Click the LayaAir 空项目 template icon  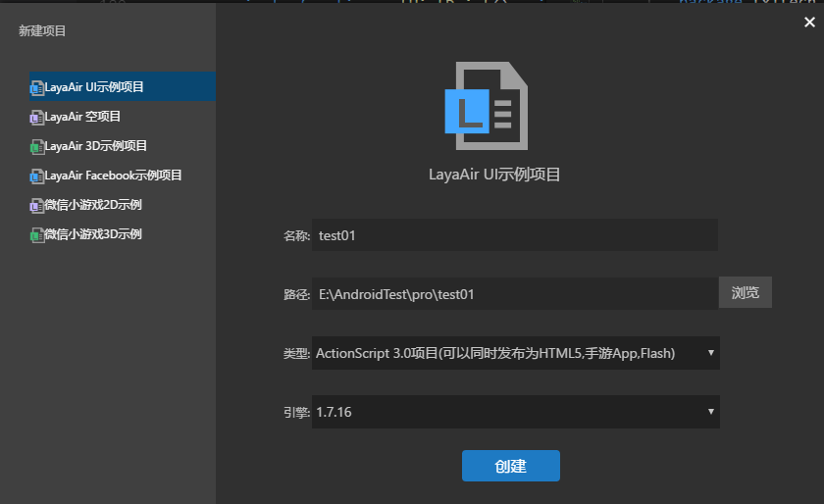point(37,118)
